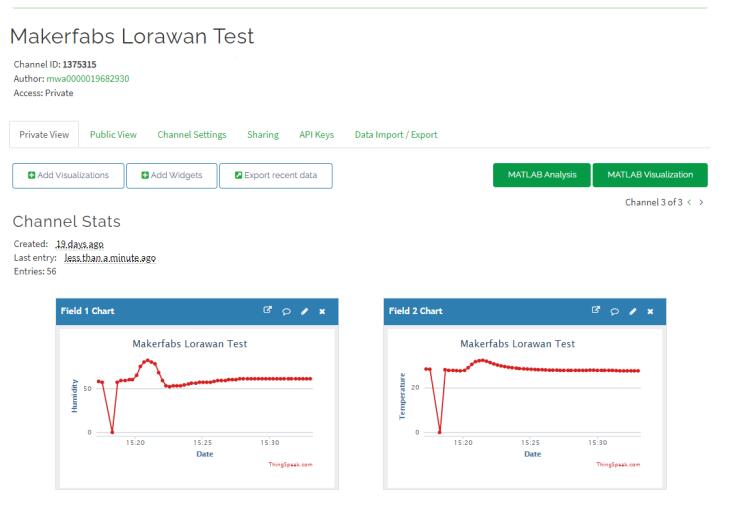Open Data Import / Export tab
Screen dimensions: 743x509
pyautogui.click(x=396, y=135)
